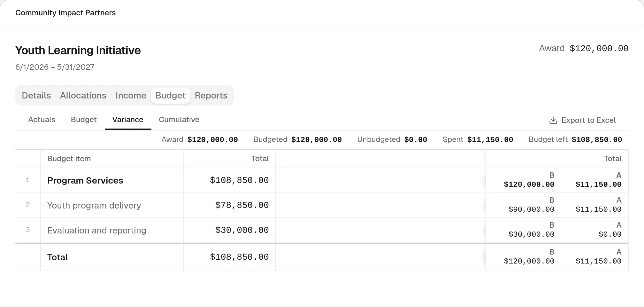Click row number 1

[x=28, y=180]
